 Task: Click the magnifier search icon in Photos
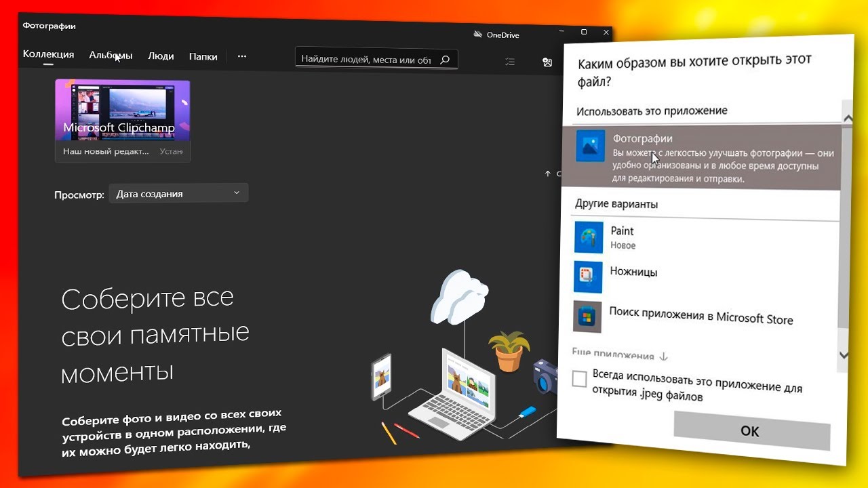coord(445,60)
